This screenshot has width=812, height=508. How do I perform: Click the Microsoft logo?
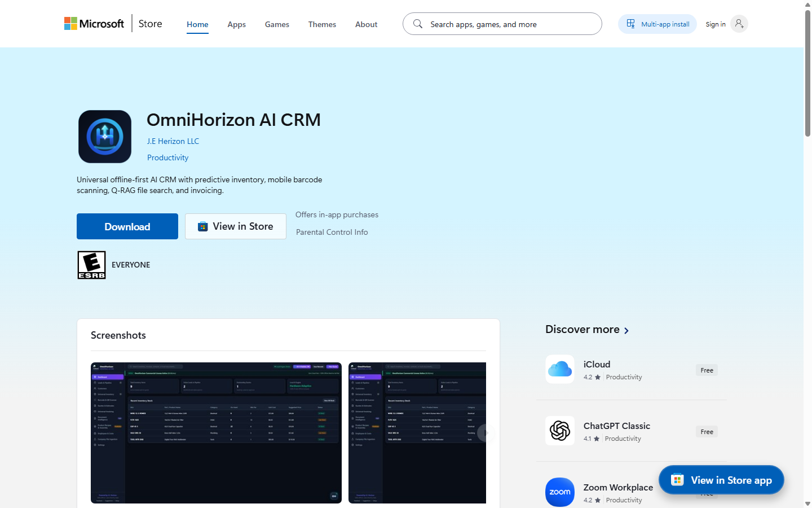94,24
